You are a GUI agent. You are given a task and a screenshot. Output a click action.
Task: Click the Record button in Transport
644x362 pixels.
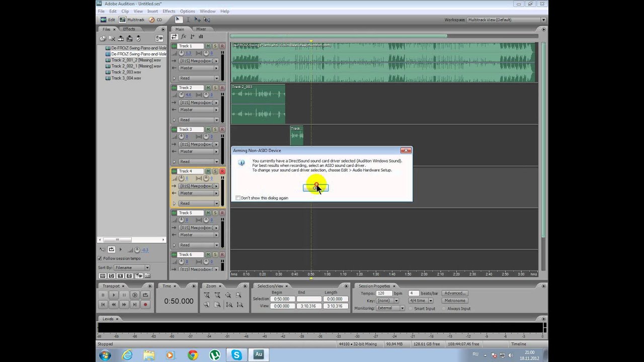point(145,304)
